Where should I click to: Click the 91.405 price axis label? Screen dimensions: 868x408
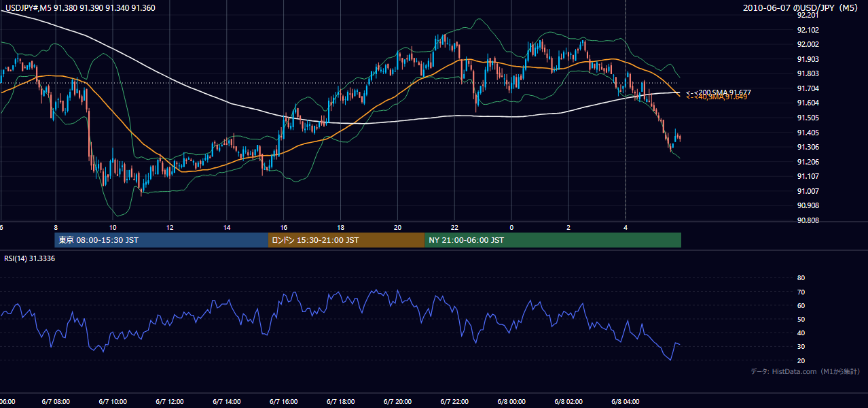[810, 133]
